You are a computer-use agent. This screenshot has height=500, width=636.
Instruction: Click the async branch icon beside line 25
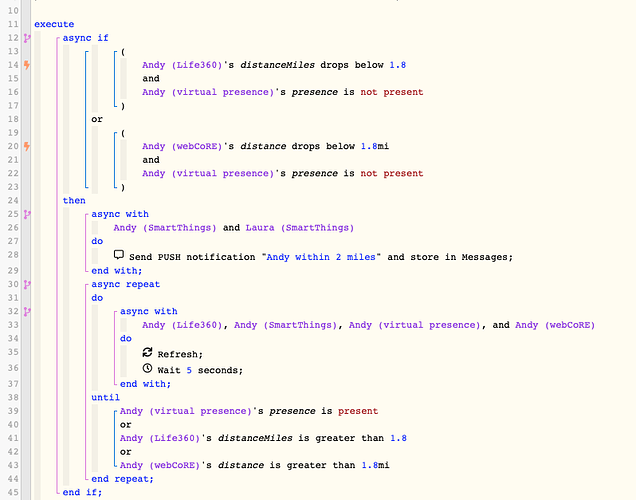tap(27, 214)
